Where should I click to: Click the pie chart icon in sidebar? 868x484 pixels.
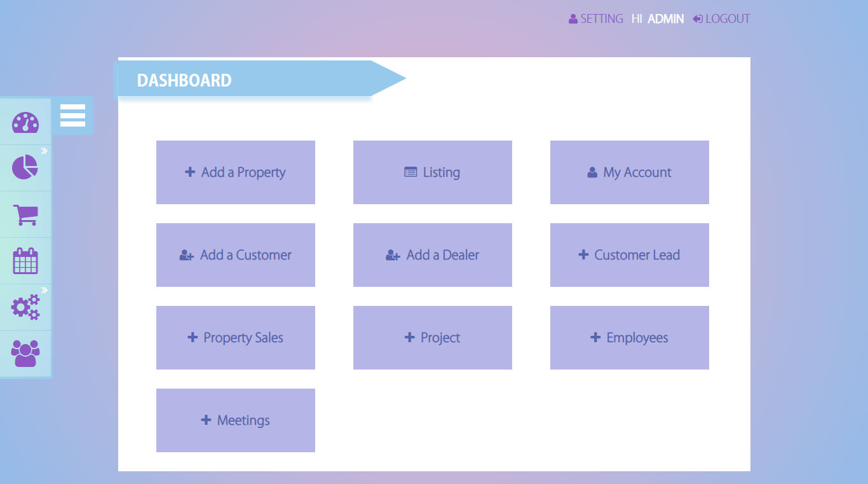click(x=25, y=168)
